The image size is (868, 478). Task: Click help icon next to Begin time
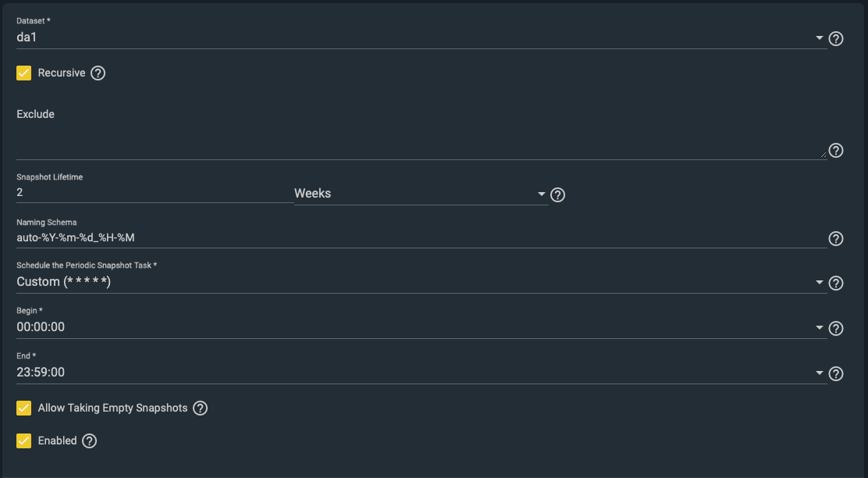836,329
